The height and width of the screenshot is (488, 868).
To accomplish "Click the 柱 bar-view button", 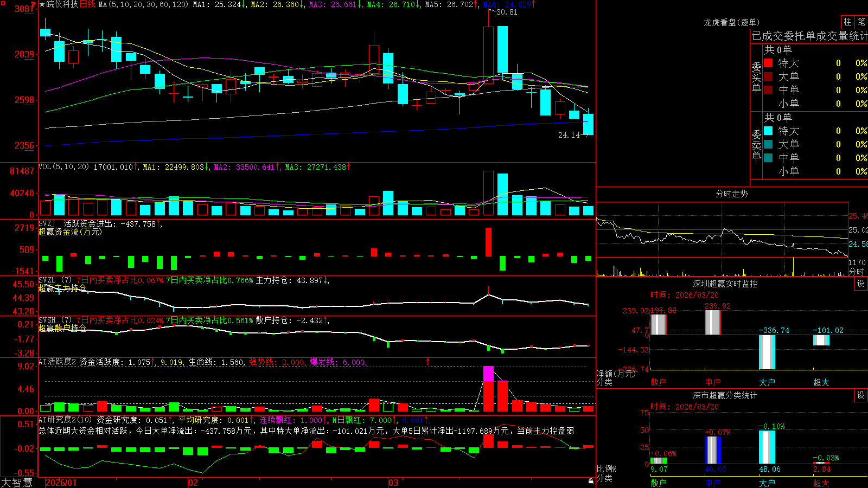I will [847, 22].
